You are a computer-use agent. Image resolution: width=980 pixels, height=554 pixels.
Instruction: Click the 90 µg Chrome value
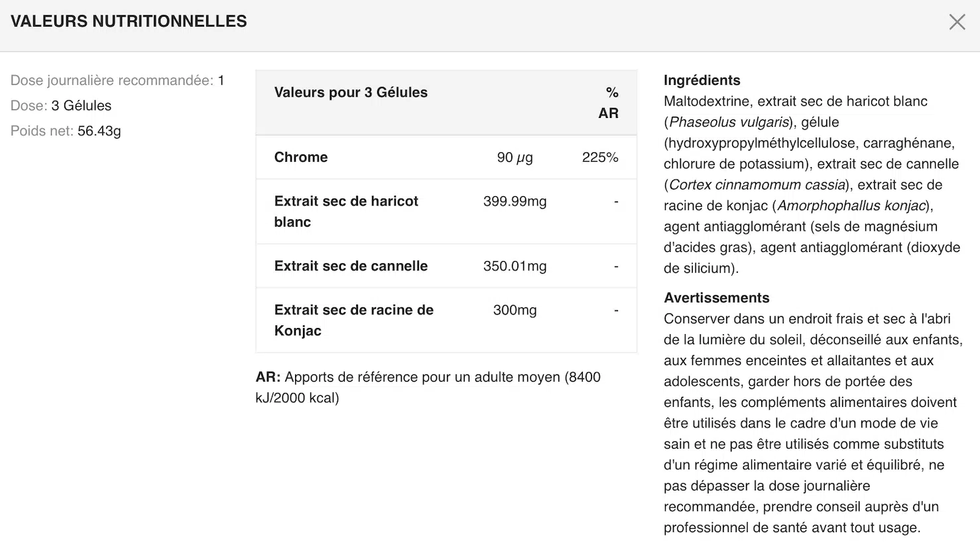coord(515,157)
